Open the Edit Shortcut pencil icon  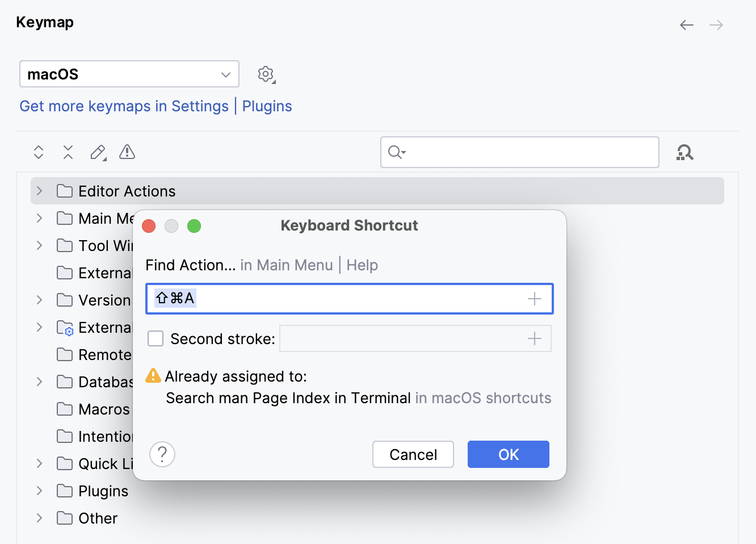pos(97,152)
